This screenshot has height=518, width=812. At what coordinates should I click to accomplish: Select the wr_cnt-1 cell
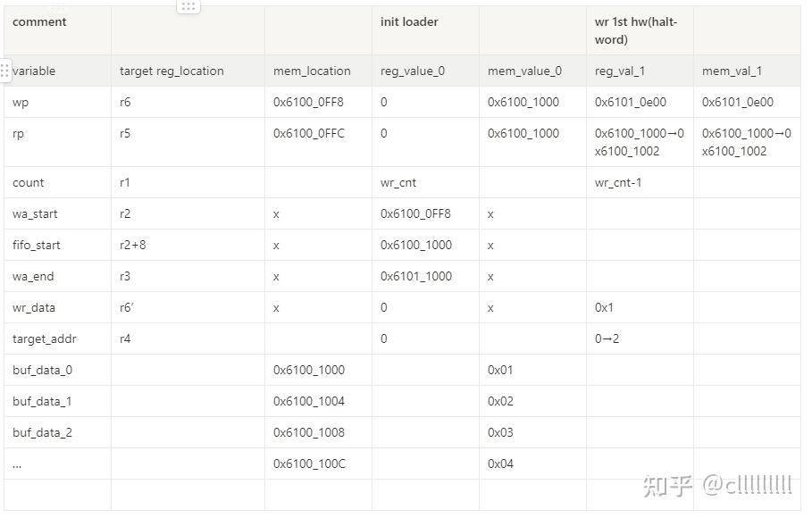pos(640,182)
